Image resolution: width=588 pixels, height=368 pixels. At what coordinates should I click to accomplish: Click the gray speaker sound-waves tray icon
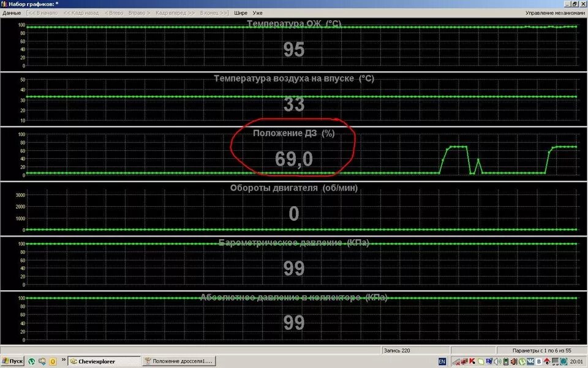[x=497, y=362]
